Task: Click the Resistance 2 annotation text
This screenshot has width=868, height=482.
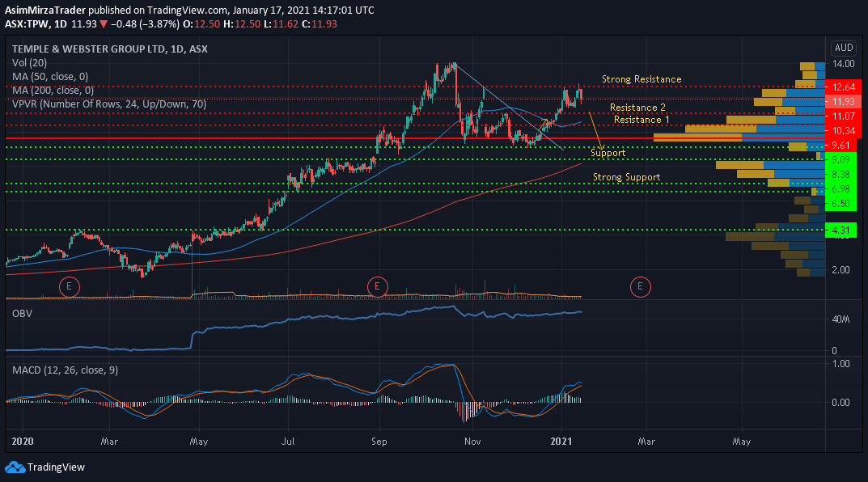Action: 637,108
